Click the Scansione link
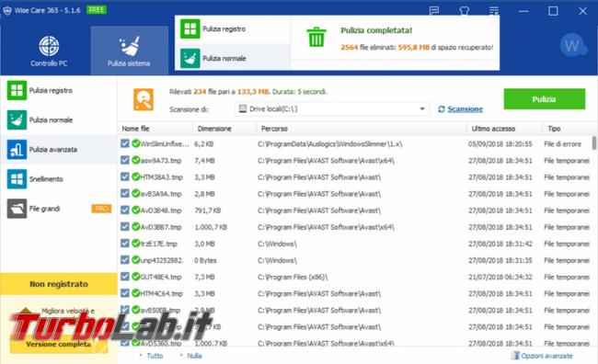Screen dimensions: 598x364 pyautogui.click(x=465, y=109)
